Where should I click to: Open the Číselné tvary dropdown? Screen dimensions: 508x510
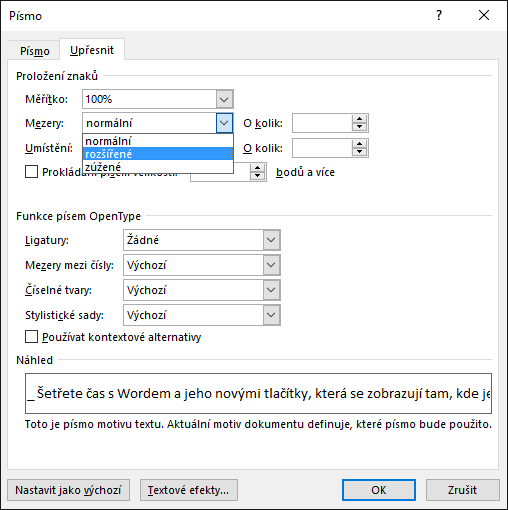271,290
